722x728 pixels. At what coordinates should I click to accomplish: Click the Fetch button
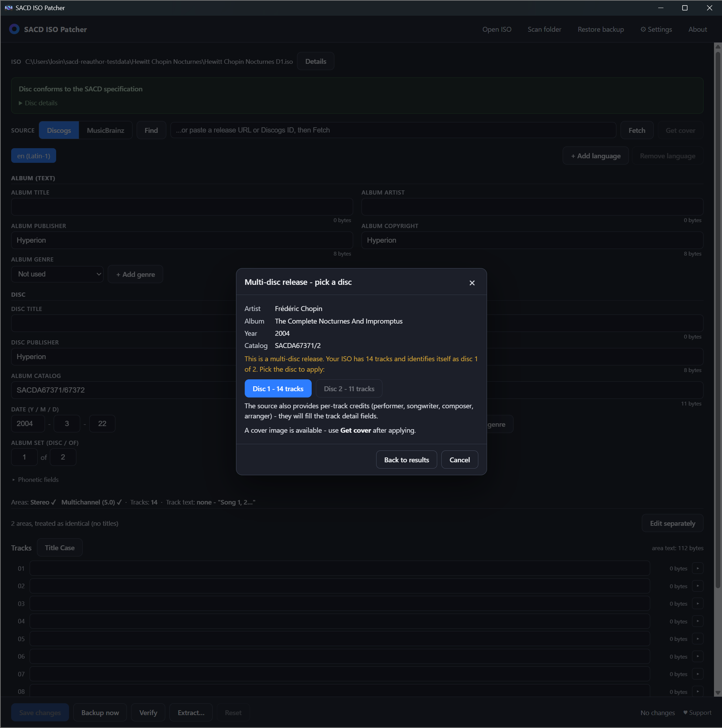(637, 130)
